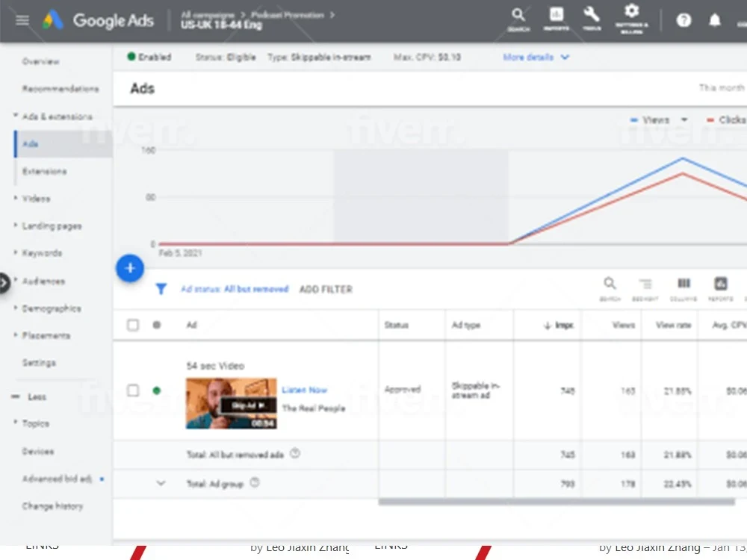The width and height of the screenshot is (747, 560).
Task: Click All campaigns breadcrumb
Action: (207, 15)
